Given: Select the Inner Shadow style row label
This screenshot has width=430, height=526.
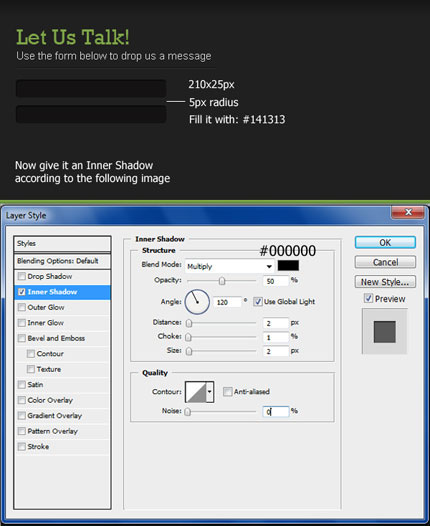Looking at the screenshot, I should click(x=52, y=292).
